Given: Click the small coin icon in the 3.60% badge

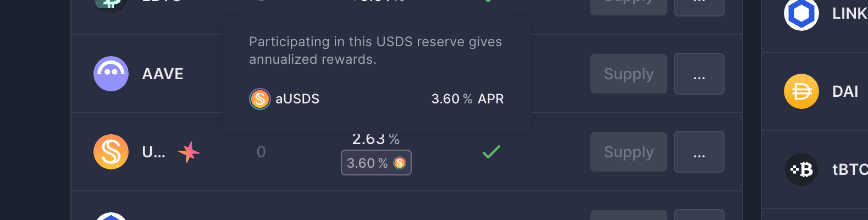Looking at the screenshot, I should [400, 163].
